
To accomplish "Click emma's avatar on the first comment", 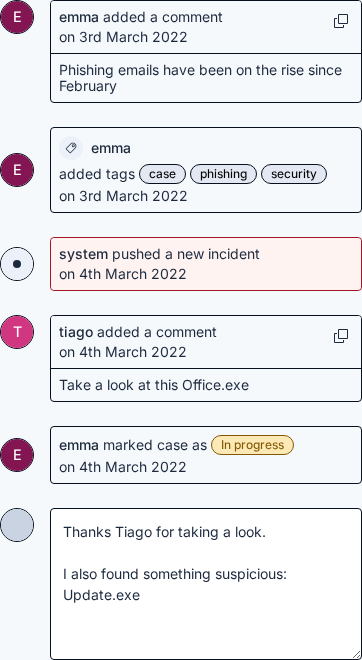I will pos(17,17).
